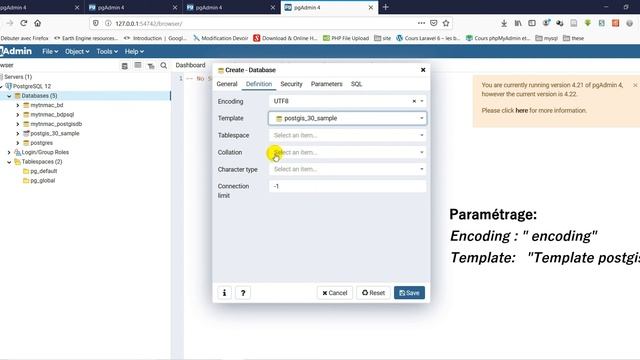Open the Search Objects magnifier icon

(x=164, y=65)
